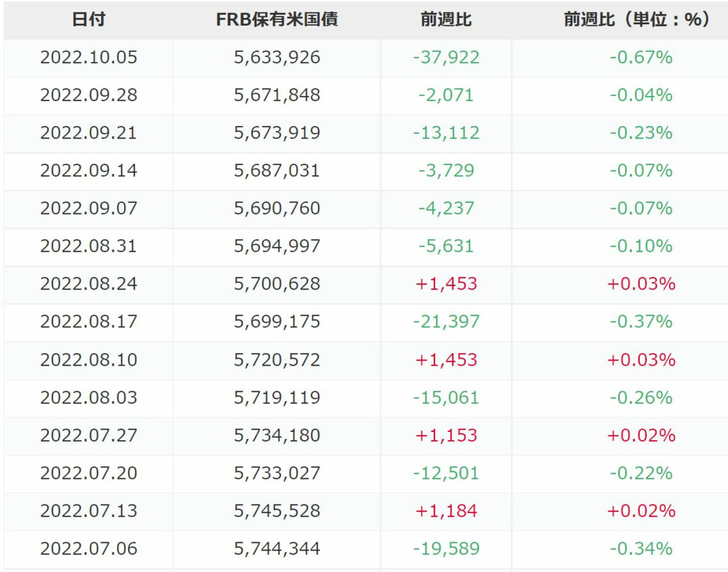Viewport: 728px width, 572px height.
Task: Select the date cell 2022.09.14
Action: (89, 170)
